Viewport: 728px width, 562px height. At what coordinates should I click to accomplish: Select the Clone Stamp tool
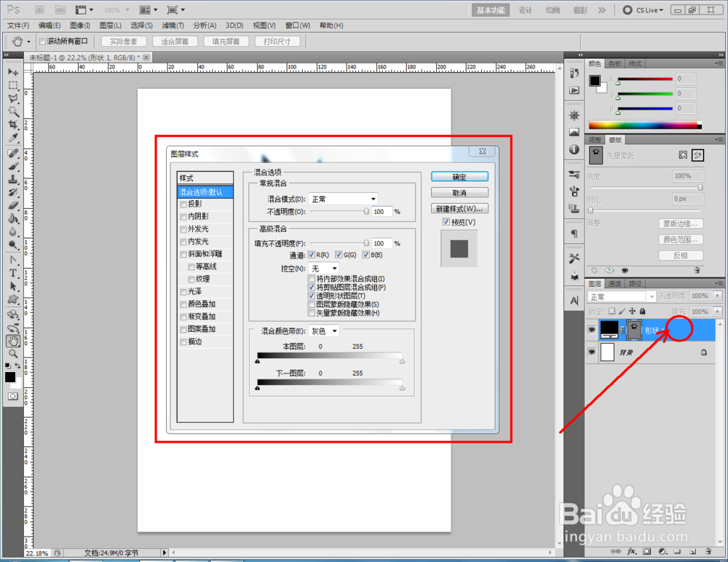pyautogui.click(x=13, y=179)
